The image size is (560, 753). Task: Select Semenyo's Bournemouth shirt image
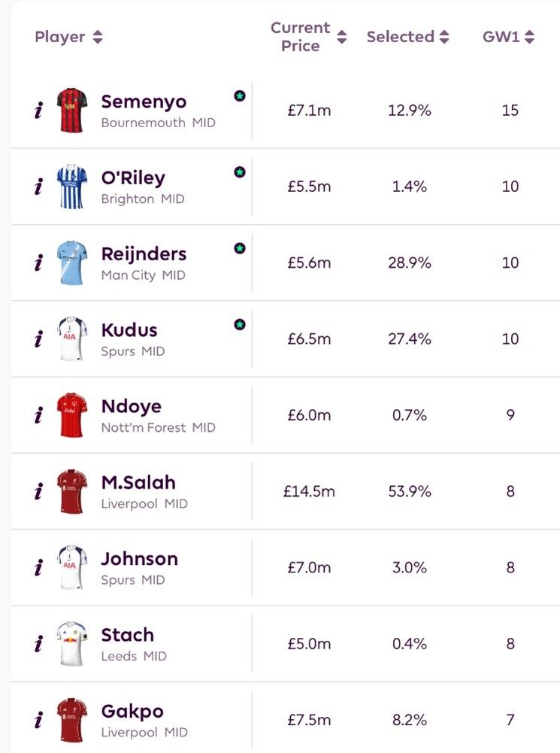(72, 110)
